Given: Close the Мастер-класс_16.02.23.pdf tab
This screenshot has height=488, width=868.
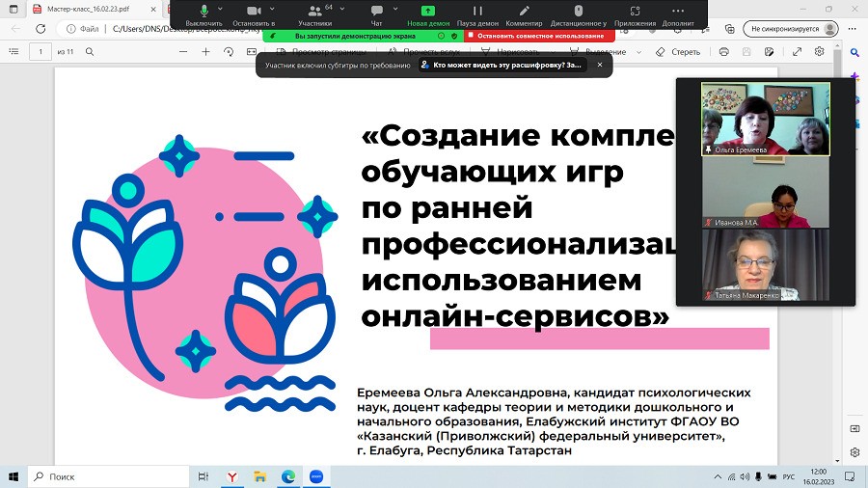Looking at the screenshot, I should (x=153, y=9).
